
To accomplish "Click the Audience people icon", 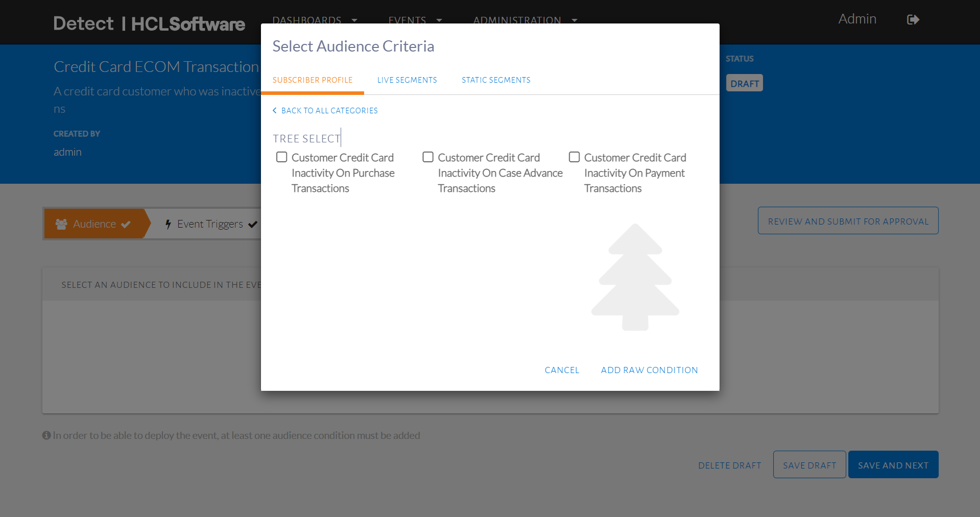I will click(x=61, y=224).
